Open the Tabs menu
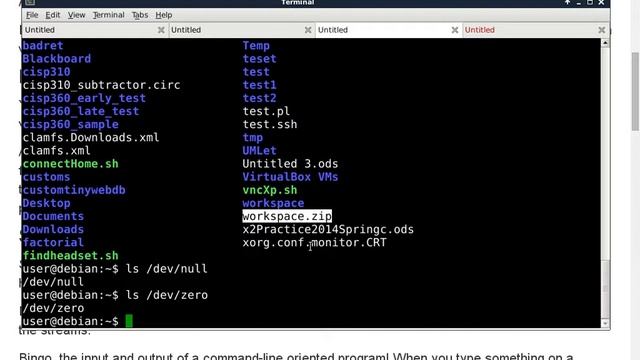The width and height of the screenshot is (640, 360). coord(140,15)
